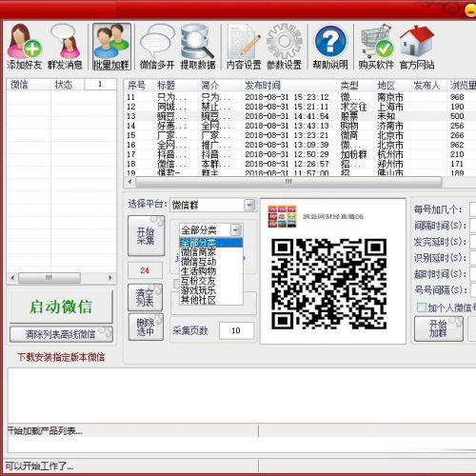The image size is (476, 476).
Task: Choose 微信互动 in the category list
Action: pyautogui.click(x=211, y=262)
